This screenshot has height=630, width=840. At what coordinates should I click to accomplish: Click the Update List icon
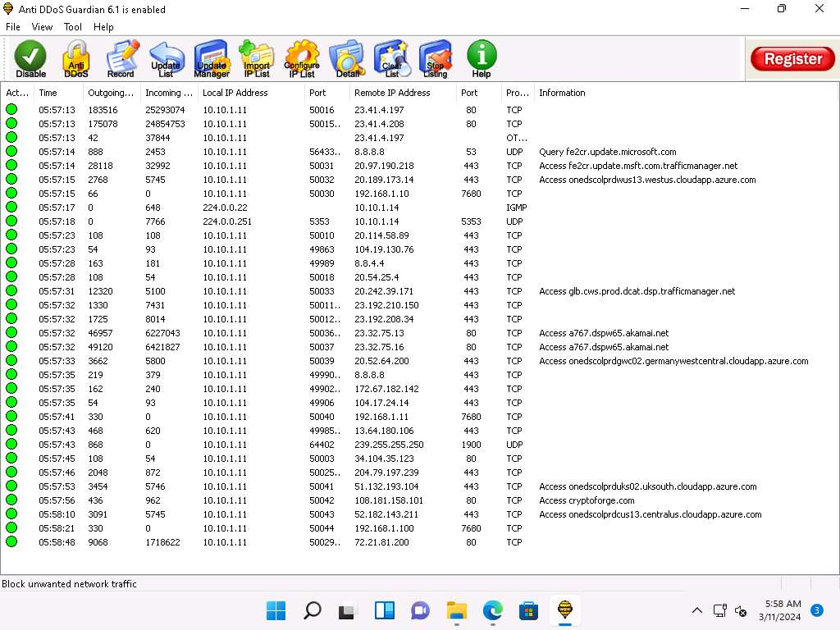166,58
